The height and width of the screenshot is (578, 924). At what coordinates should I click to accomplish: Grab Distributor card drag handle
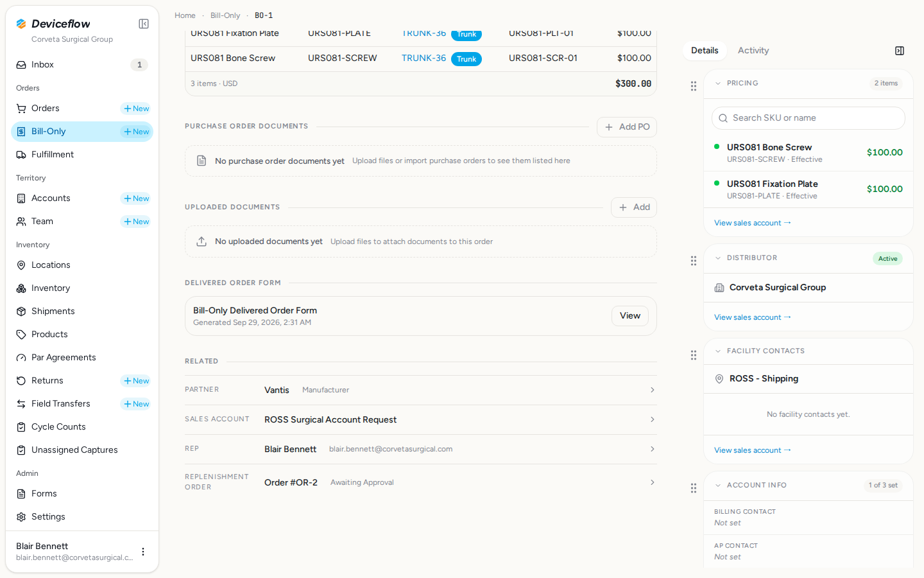tap(694, 261)
